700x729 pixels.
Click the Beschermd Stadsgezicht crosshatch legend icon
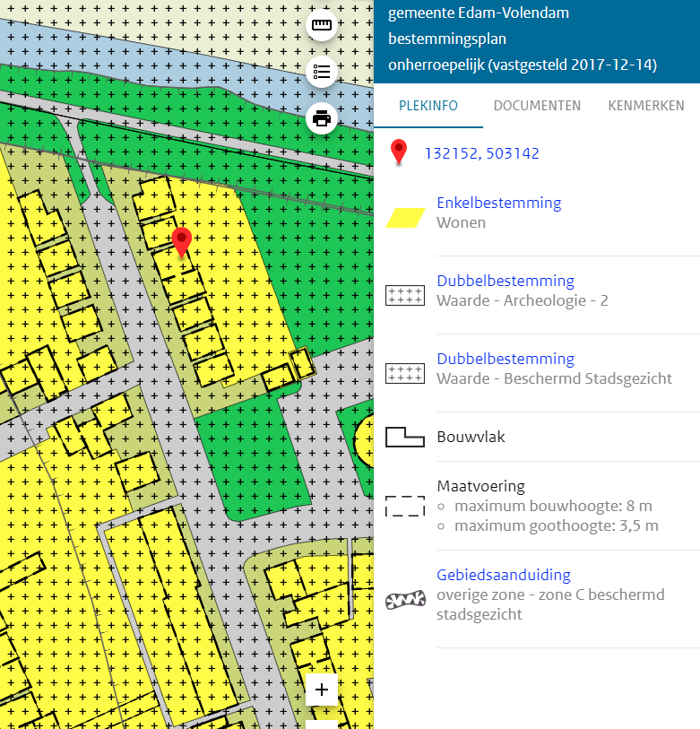[405, 373]
